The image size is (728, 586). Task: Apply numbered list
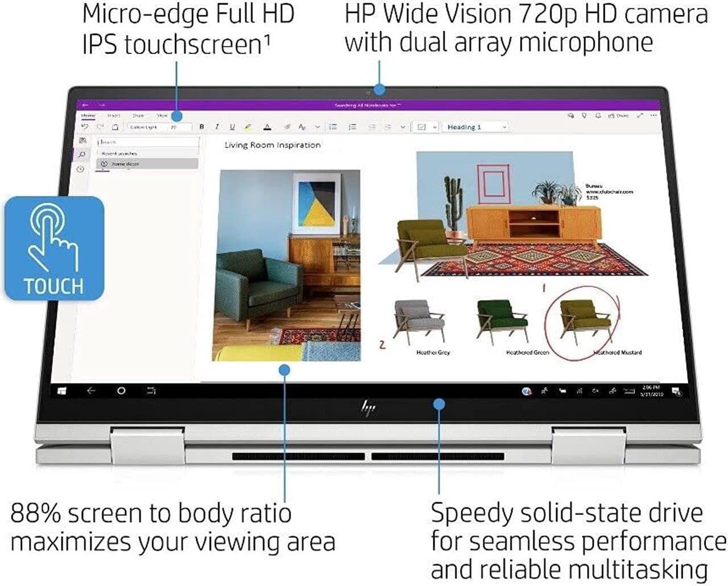tap(353, 127)
